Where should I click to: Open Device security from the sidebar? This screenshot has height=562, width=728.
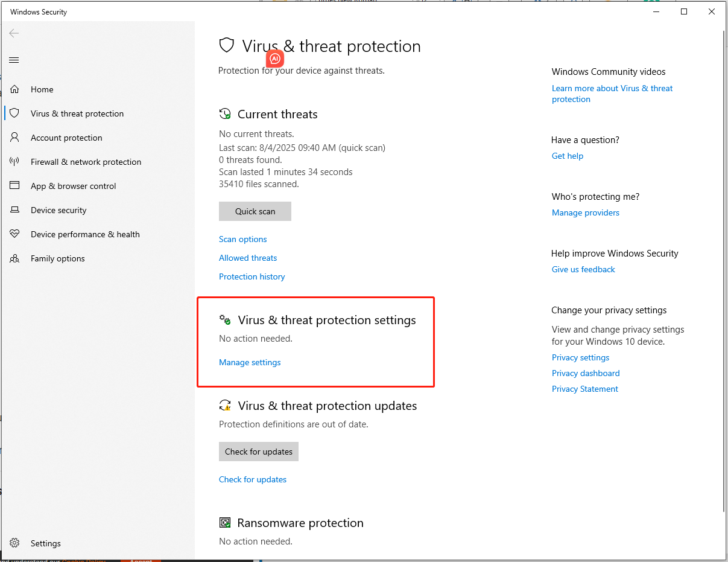[59, 210]
